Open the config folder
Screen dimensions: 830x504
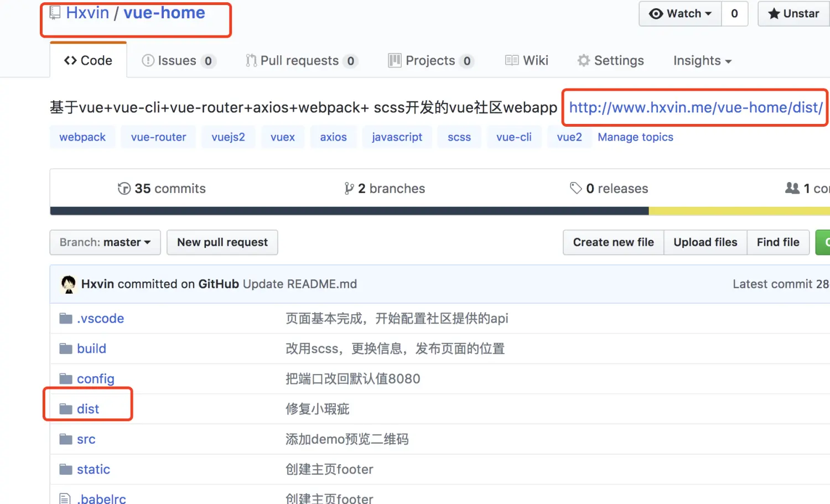point(96,379)
